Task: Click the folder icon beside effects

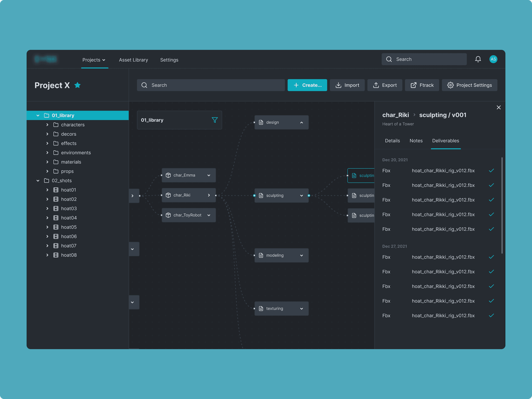Action: pyautogui.click(x=56, y=143)
